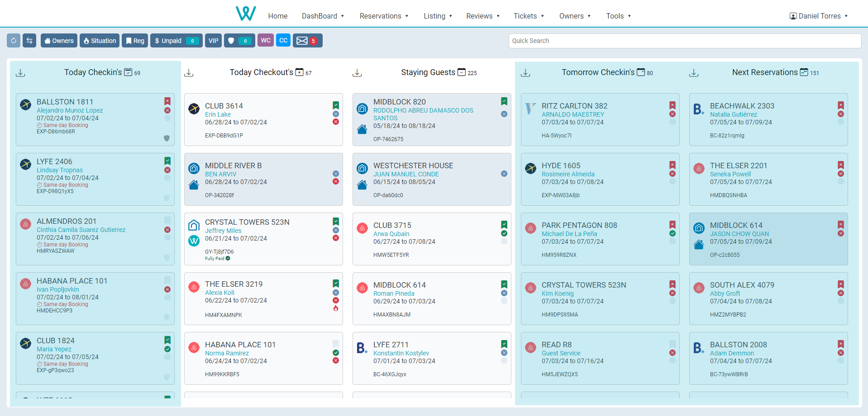This screenshot has height=416, width=868.
Task: Toggle the red bookmark on BALLSTON 1811 card
Action: (167, 101)
